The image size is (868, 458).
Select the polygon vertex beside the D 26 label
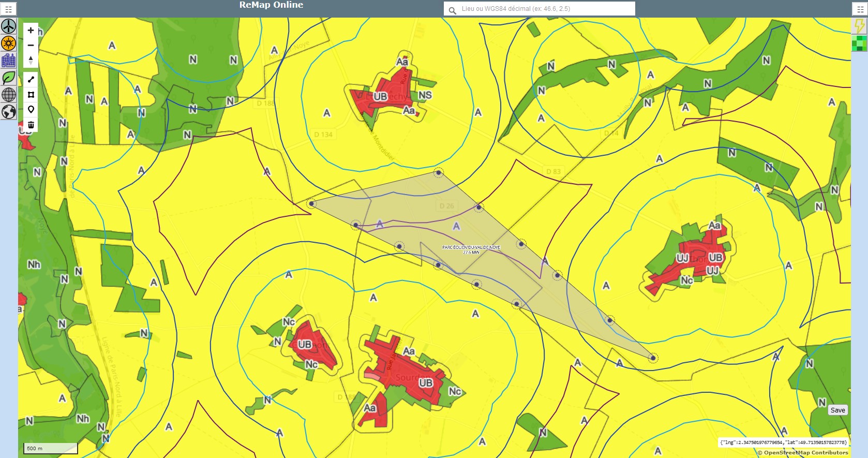pyautogui.click(x=478, y=208)
